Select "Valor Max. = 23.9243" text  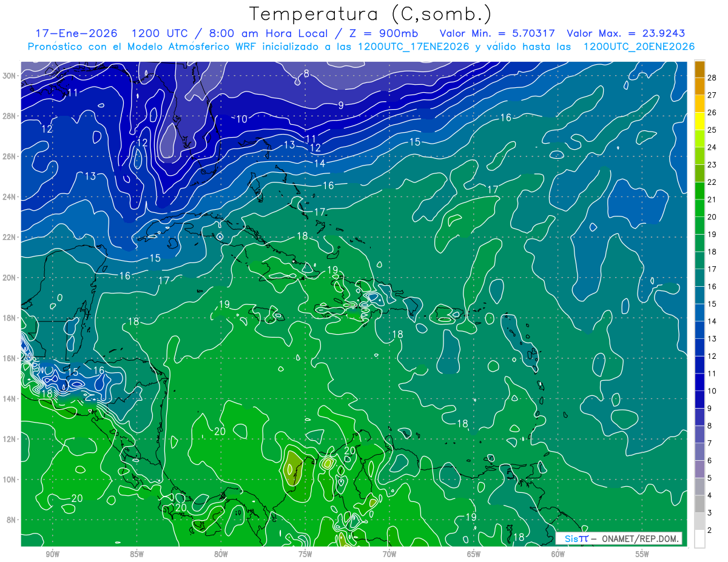tap(625, 33)
